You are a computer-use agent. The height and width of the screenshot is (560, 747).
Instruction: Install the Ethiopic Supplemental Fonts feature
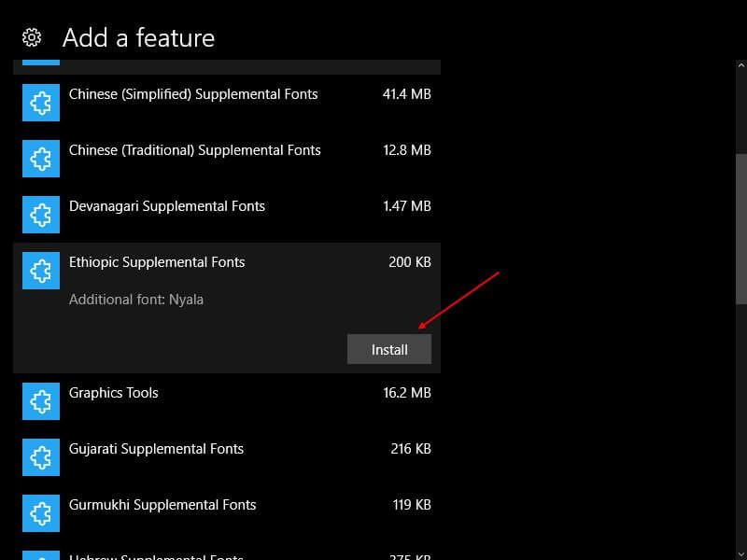click(x=389, y=349)
